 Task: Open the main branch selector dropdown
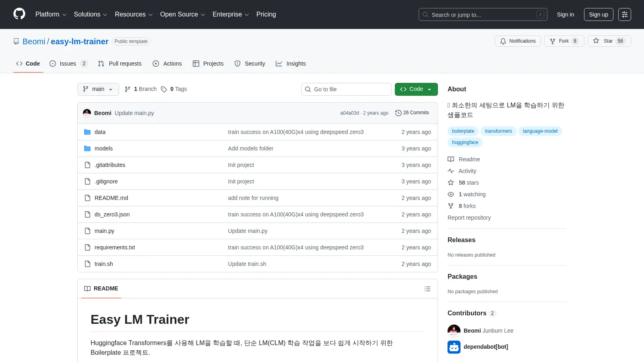tap(98, 89)
